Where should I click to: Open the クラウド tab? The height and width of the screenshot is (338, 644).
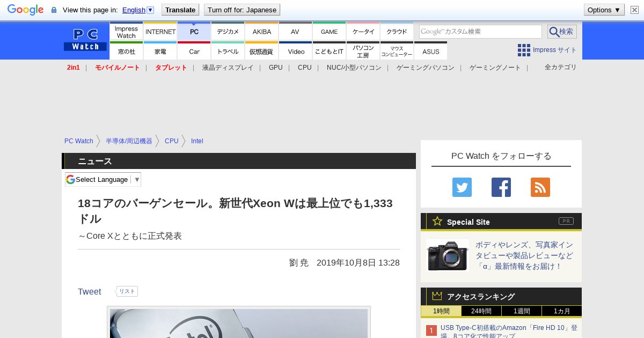click(x=397, y=32)
